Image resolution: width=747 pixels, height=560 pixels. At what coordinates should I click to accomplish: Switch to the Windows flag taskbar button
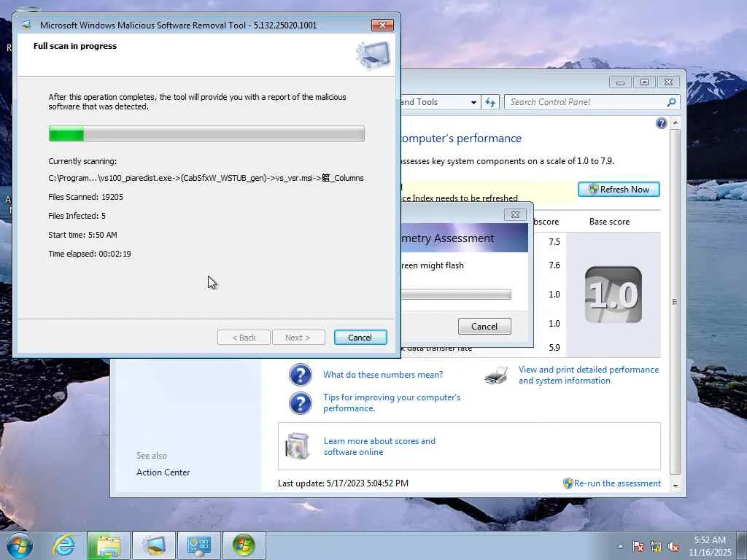(244, 545)
